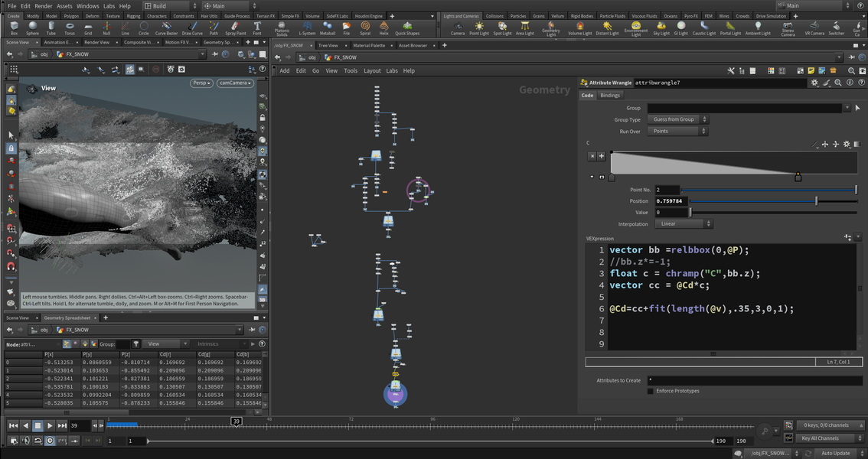The height and width of the screenshot is (459, 868).
Task: Toggle the Auto Update mode button
Action: 836,453
